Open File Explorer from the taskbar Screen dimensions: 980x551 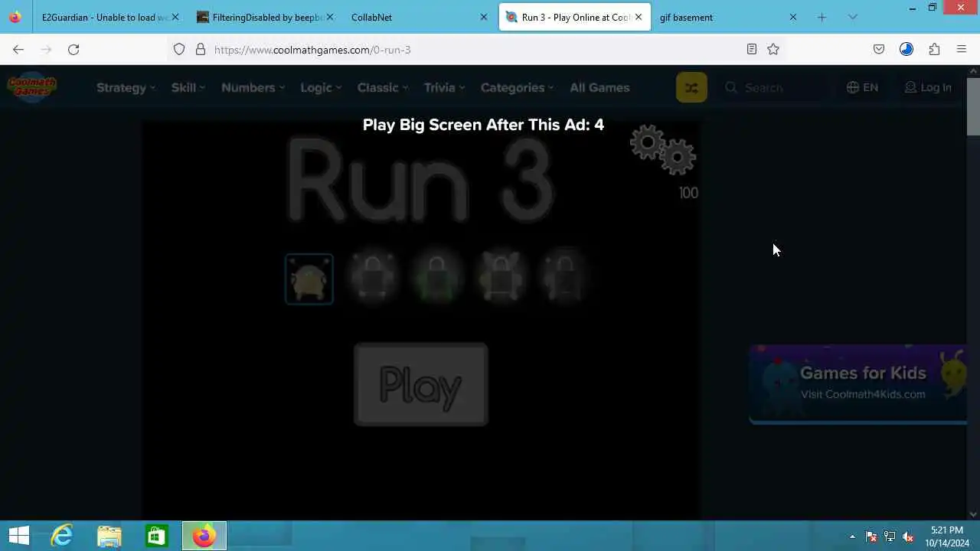(x=109, y=536)
